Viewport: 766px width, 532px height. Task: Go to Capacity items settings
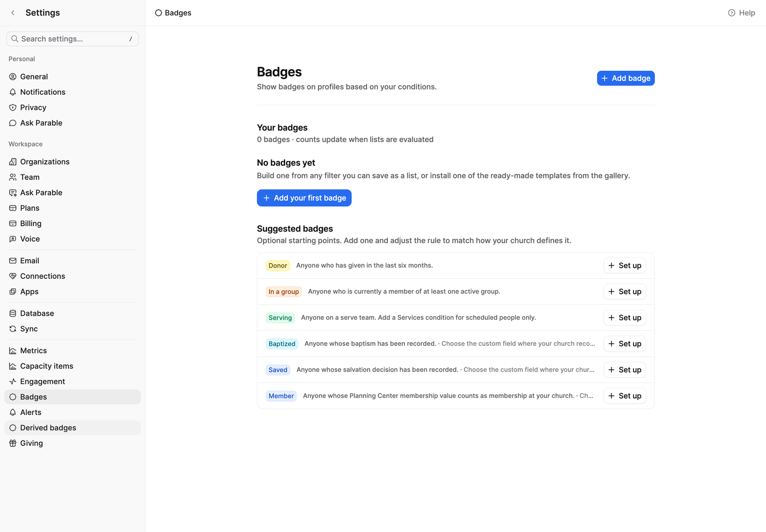pos(72,366)
